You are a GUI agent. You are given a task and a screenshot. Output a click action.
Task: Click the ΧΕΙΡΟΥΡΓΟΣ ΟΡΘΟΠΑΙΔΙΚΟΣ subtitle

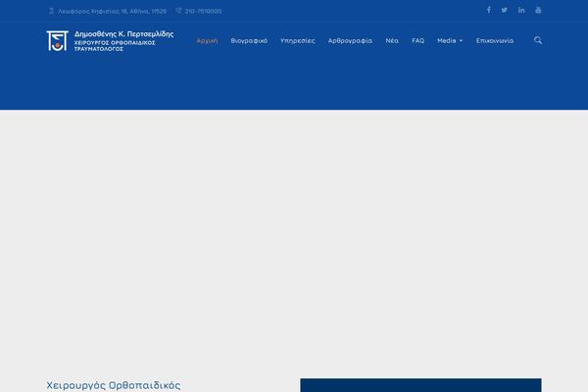tap(115, 43)
